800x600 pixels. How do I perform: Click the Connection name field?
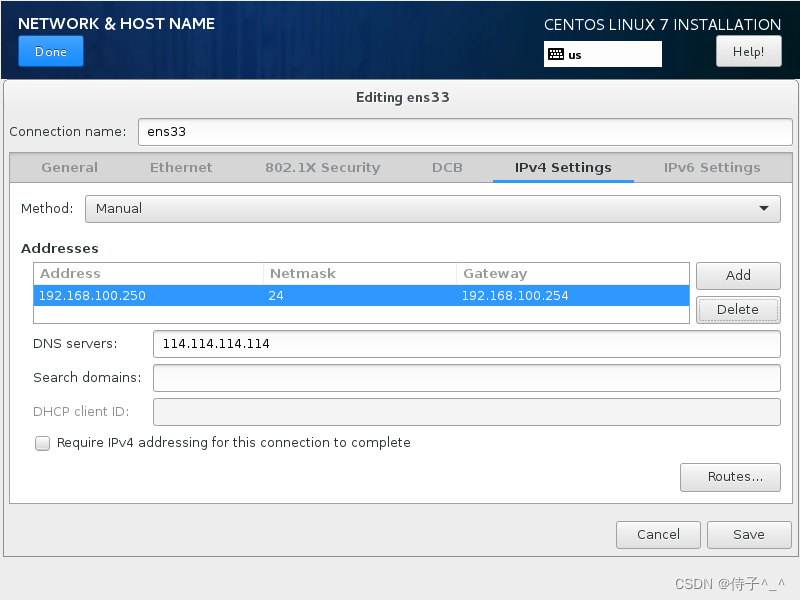(465, 132)
